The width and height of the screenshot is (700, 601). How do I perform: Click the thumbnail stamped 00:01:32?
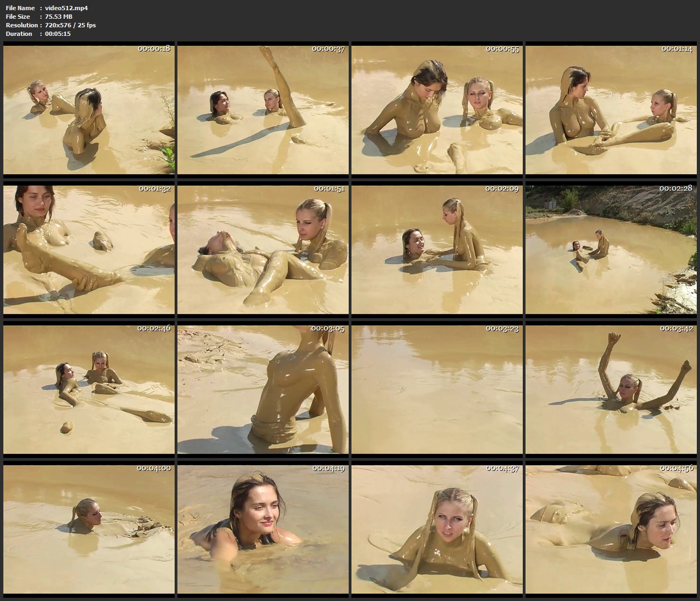89,250
